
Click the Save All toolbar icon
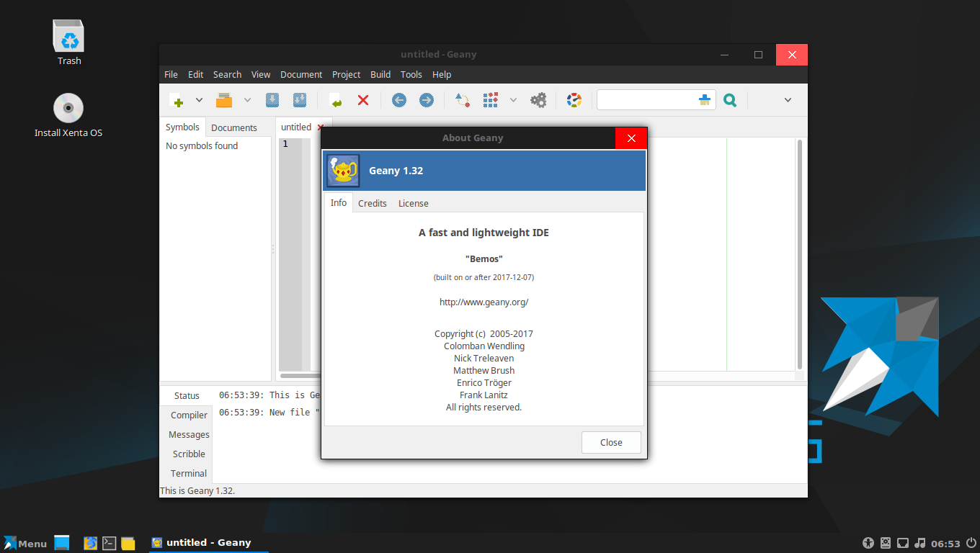pyautogui.click(x=299, y=100)
